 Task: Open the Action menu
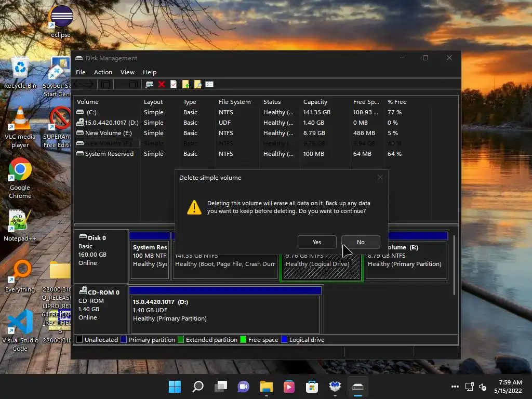tap(103, 72)
